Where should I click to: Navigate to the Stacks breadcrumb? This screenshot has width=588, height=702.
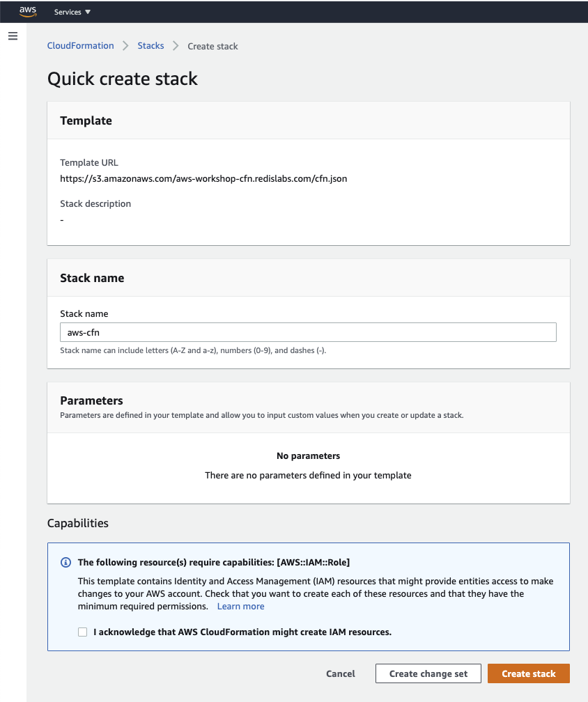click(x=150, y=46)
